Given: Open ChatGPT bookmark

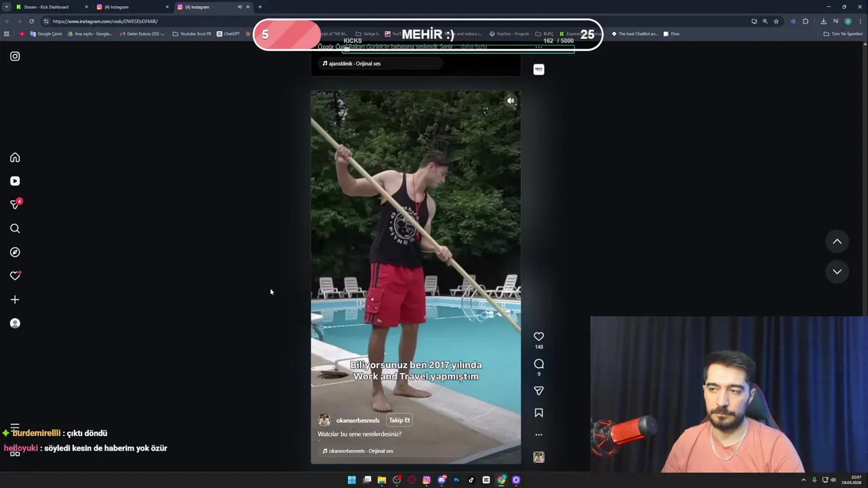Looking at the screenshot, I should click(x=229, y=34).
